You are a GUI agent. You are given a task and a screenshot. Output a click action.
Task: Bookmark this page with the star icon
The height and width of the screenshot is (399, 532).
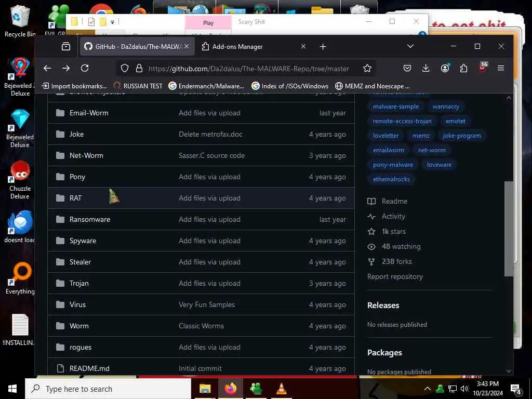pos(367,69)
